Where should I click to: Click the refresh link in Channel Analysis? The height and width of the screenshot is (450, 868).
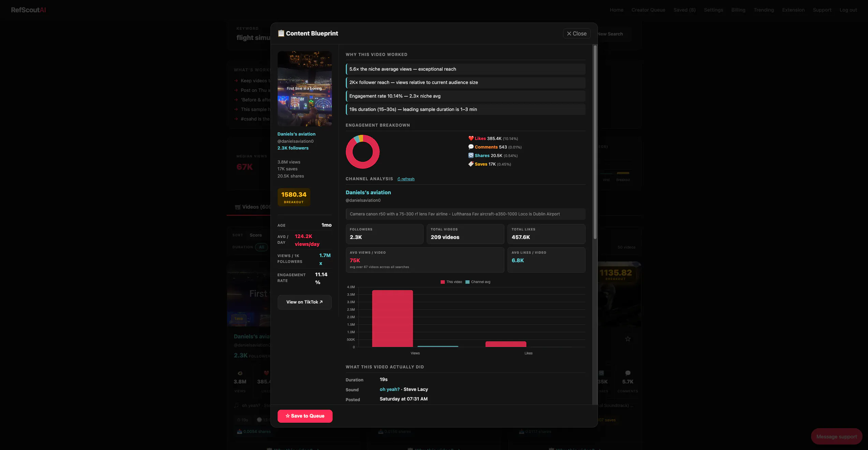click(406, 179)
